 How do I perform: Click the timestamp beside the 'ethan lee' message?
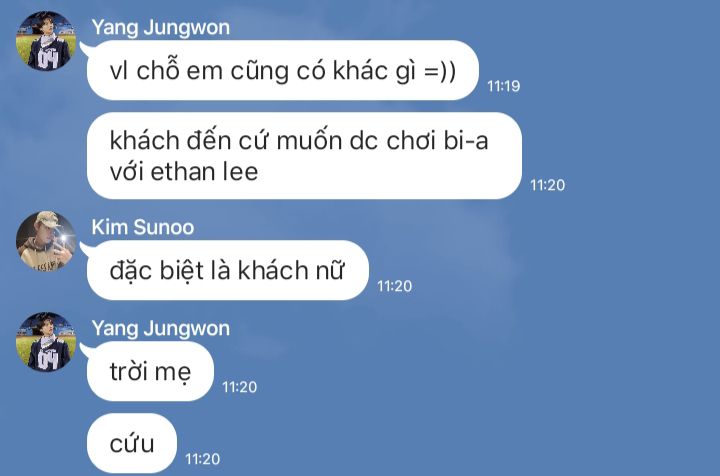[547, 185]
